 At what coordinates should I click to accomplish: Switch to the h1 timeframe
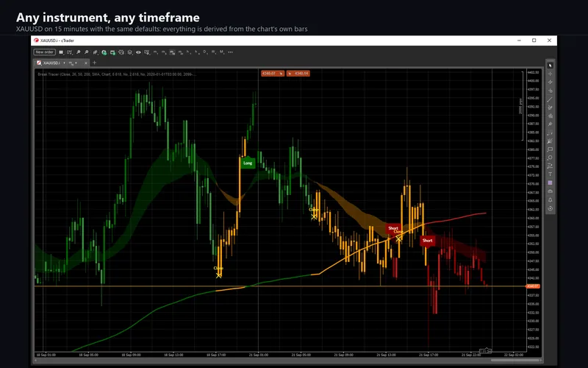pyautogui.click(x=188, y=52)
